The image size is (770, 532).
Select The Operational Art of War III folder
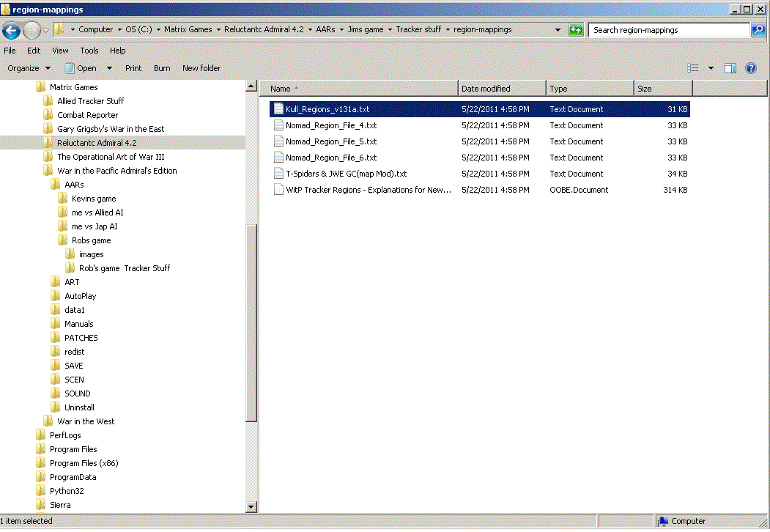(111, 157)
